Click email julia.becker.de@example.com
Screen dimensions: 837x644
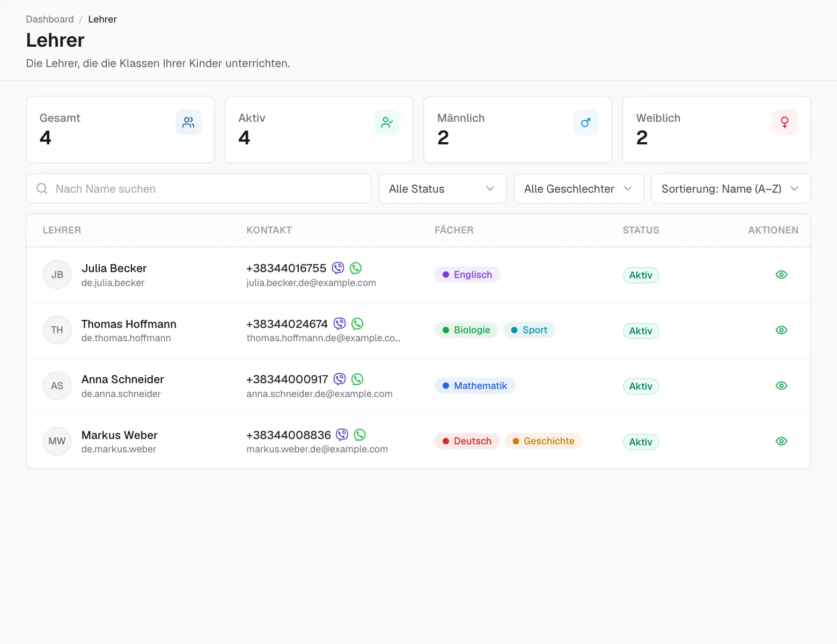[311, 283]
